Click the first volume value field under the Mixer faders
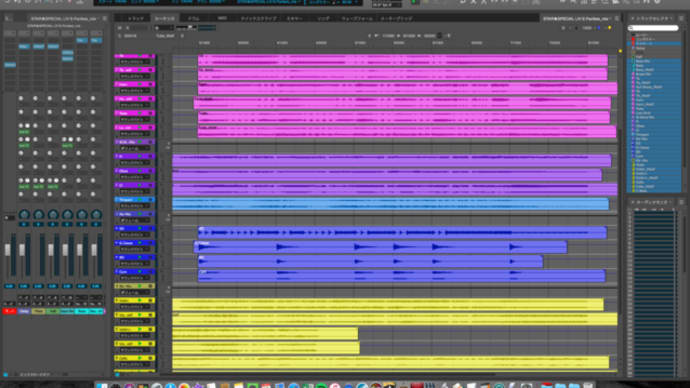The height and width of the screenshot is (388, 690). pyautogui.click(x=9, y=286)
